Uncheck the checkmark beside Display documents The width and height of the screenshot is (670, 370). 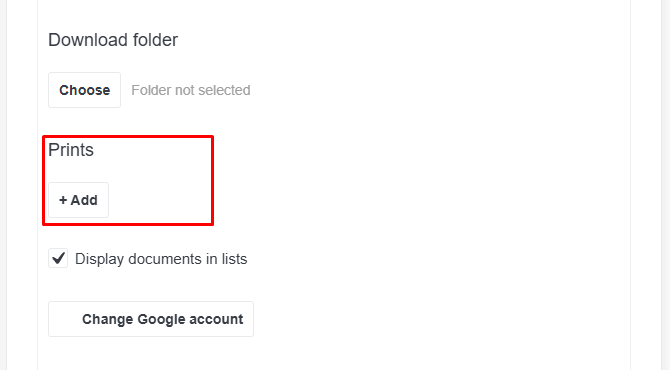58,258
